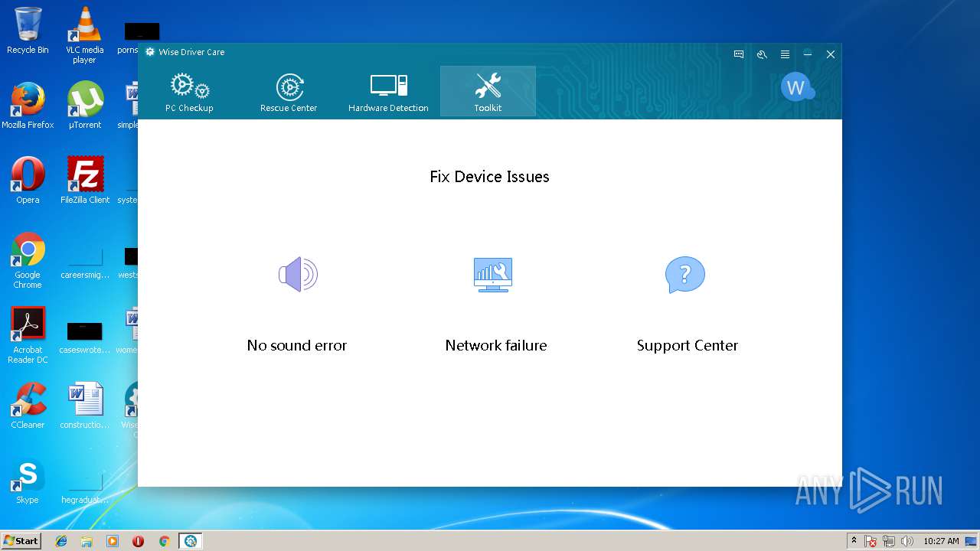The image size is (980, 551).
Task: Open the PC Checkup tab
Action: coord(189,92)
